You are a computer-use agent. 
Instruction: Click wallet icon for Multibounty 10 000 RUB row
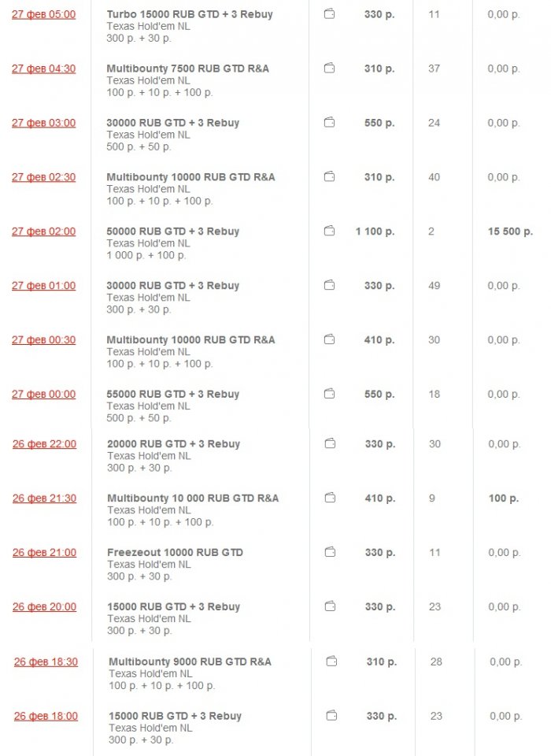pyautogui.click(x=330, y=498)
